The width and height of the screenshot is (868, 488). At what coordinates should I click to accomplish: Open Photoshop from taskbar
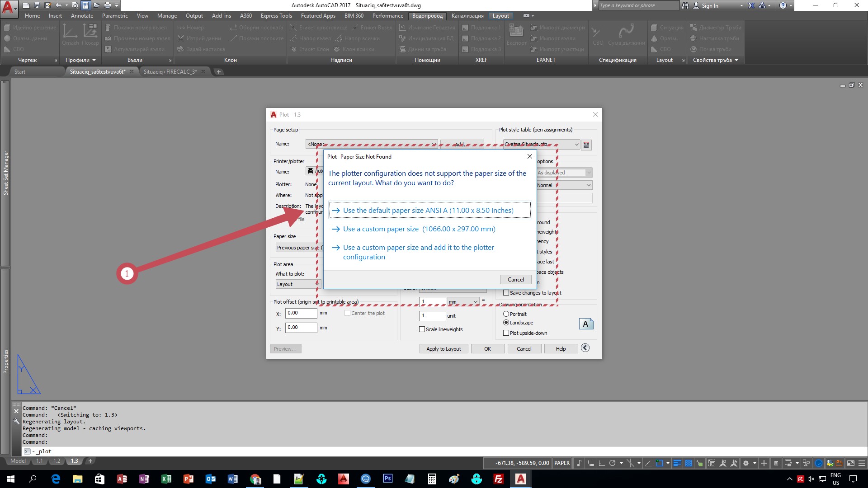387,479
